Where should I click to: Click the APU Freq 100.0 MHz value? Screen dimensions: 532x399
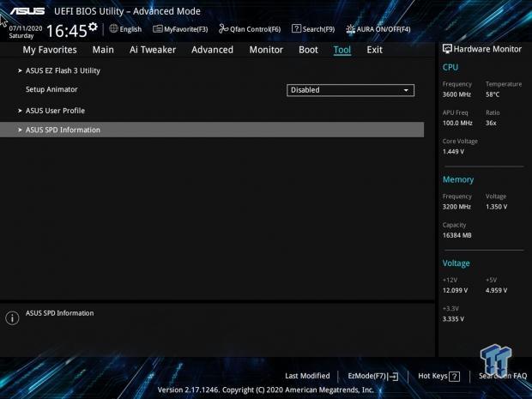tap(457, 123)
